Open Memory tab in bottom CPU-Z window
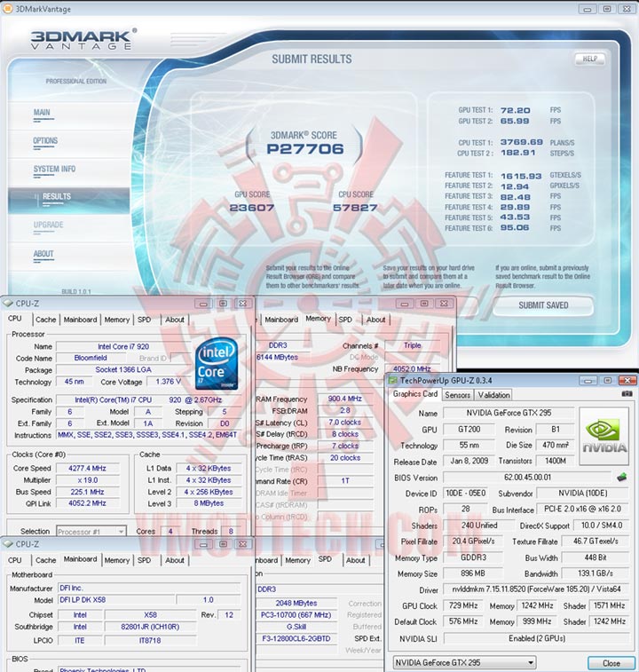This screenshot has width=639, height=672. (x=117, y=560)
